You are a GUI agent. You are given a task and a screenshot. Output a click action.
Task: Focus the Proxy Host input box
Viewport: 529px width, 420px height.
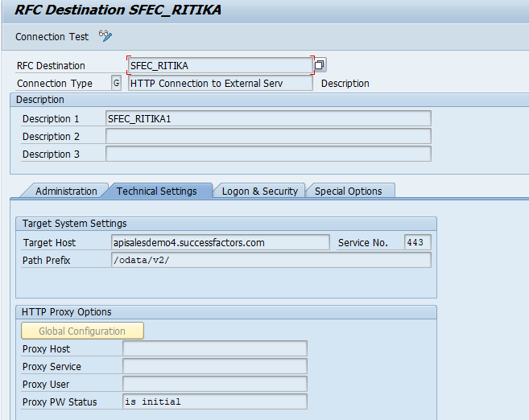215,348
